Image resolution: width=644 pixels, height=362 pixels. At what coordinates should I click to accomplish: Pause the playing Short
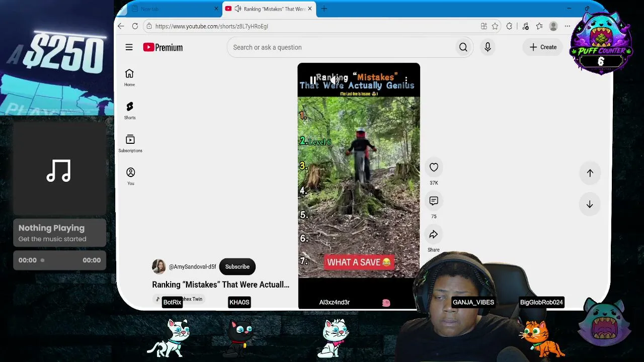pyautogui.click(x=313, y=79)
